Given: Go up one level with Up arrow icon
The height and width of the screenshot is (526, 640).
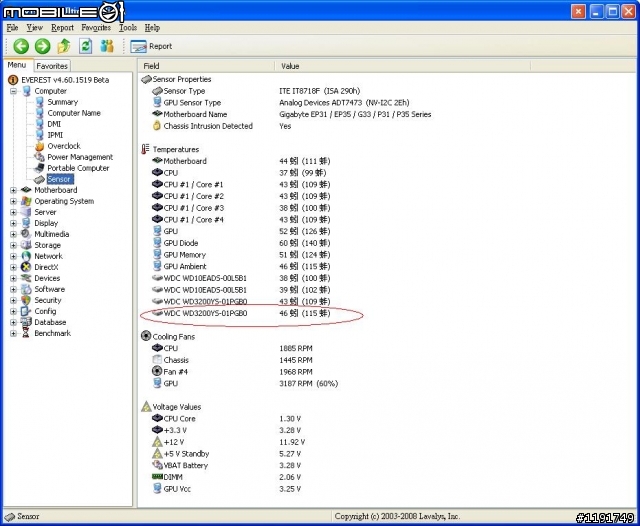Looking at the screenshot, I should [x=64, y=46].
